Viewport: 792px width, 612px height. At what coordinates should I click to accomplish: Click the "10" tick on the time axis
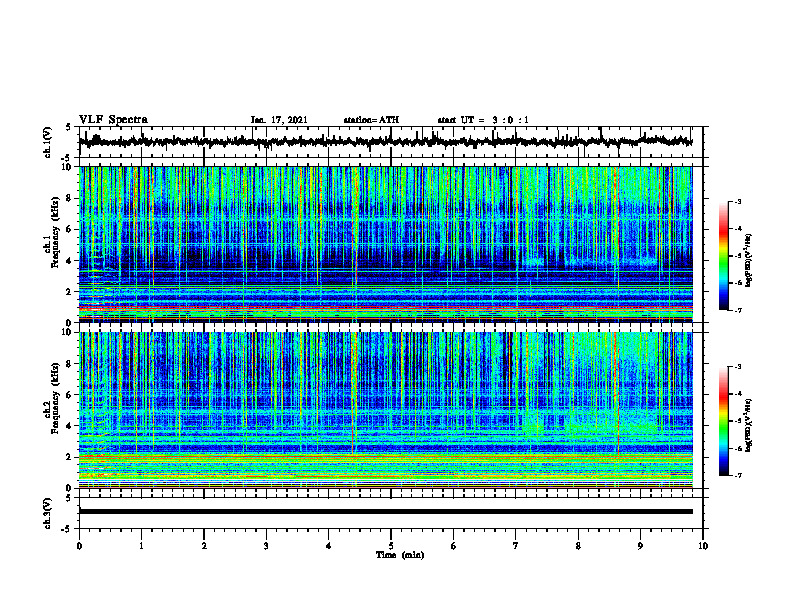[703, 546]
